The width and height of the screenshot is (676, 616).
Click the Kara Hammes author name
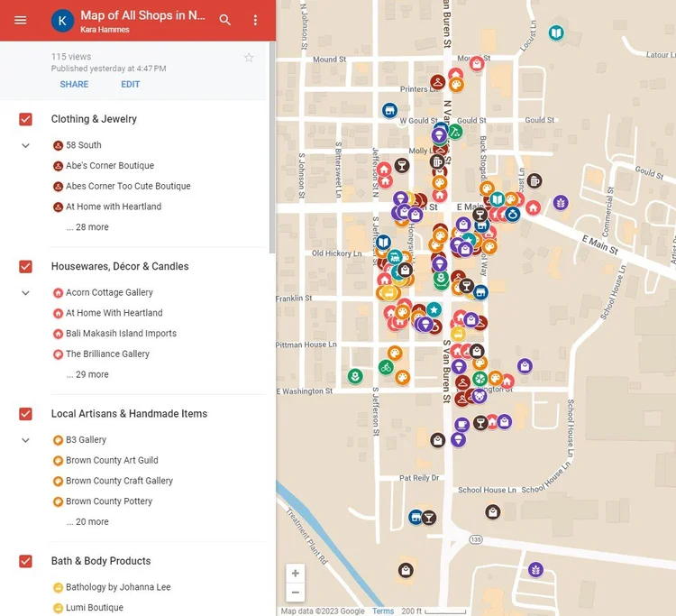[105, 30]
